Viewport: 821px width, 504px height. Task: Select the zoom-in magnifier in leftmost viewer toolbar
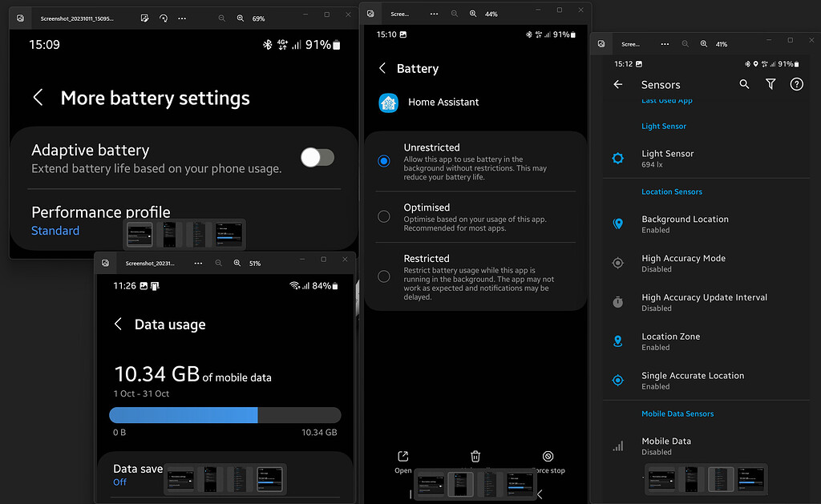(240, 17)
